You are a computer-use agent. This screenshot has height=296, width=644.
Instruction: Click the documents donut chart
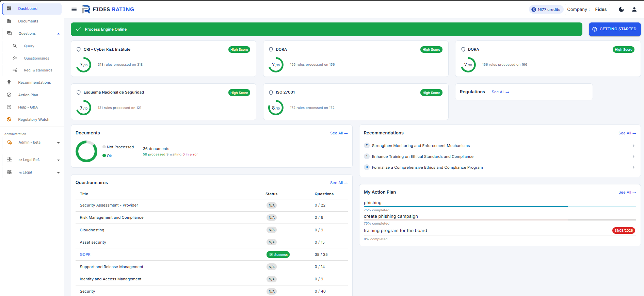point(86,151)
